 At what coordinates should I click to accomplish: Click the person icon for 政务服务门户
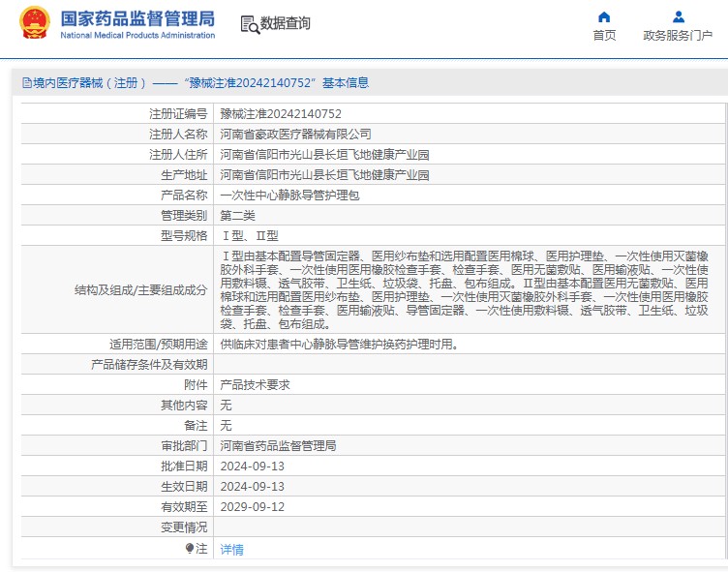[x=678, y=16]
